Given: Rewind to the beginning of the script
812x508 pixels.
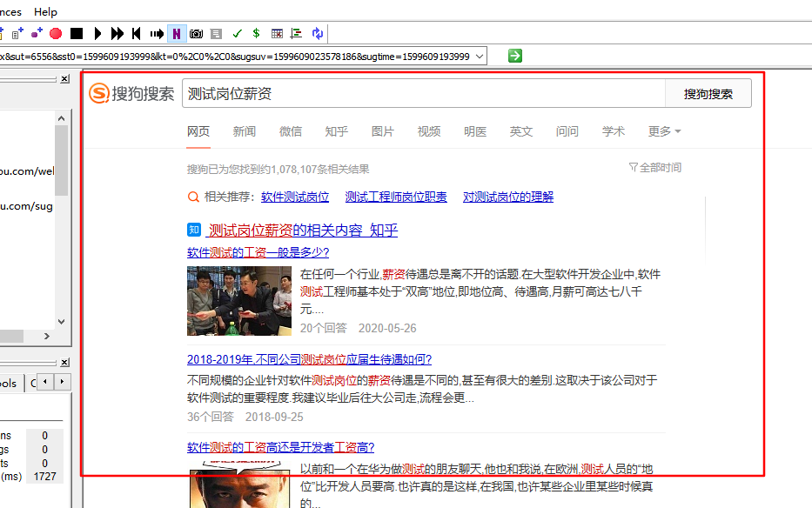Looking at the screenshot, I should (x=136, y=33).
